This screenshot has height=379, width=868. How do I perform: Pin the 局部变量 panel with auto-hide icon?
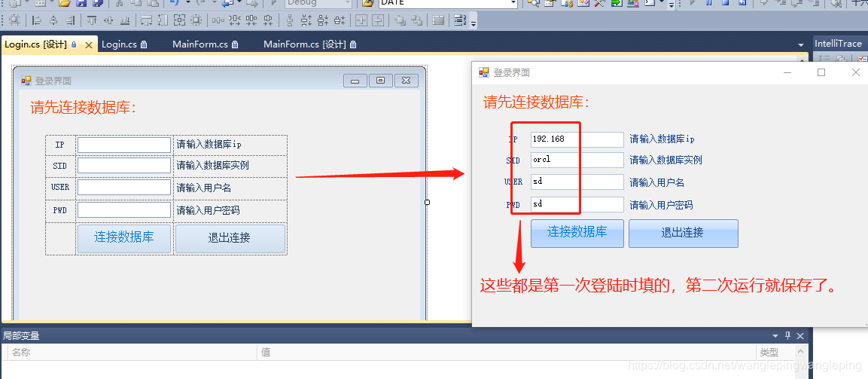click(x=787, y=336)
